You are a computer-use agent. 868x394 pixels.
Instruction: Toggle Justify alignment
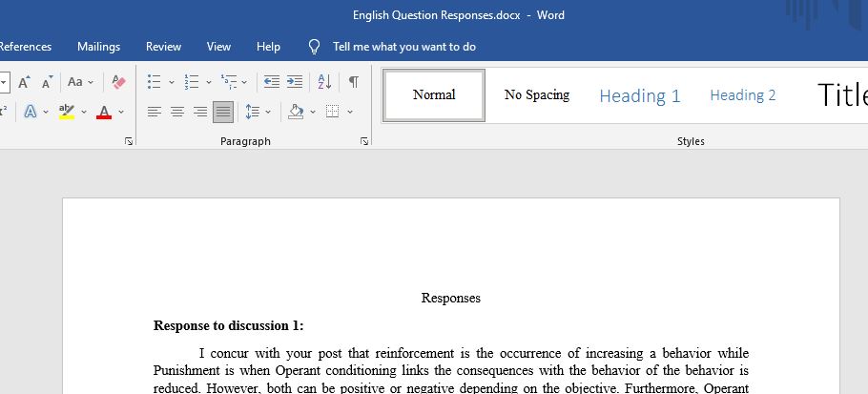point(223,112)
